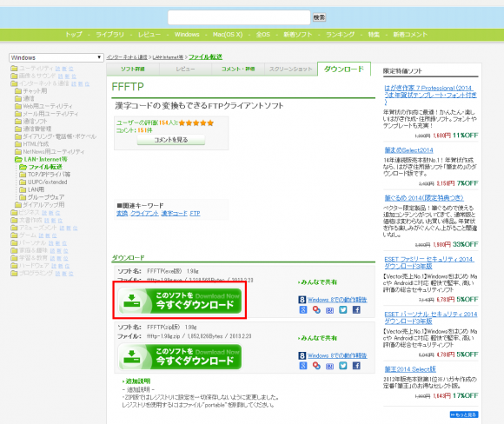The image size is (504, 424).
Task: Select the ダウンロード tab
Action: point(344,70)
